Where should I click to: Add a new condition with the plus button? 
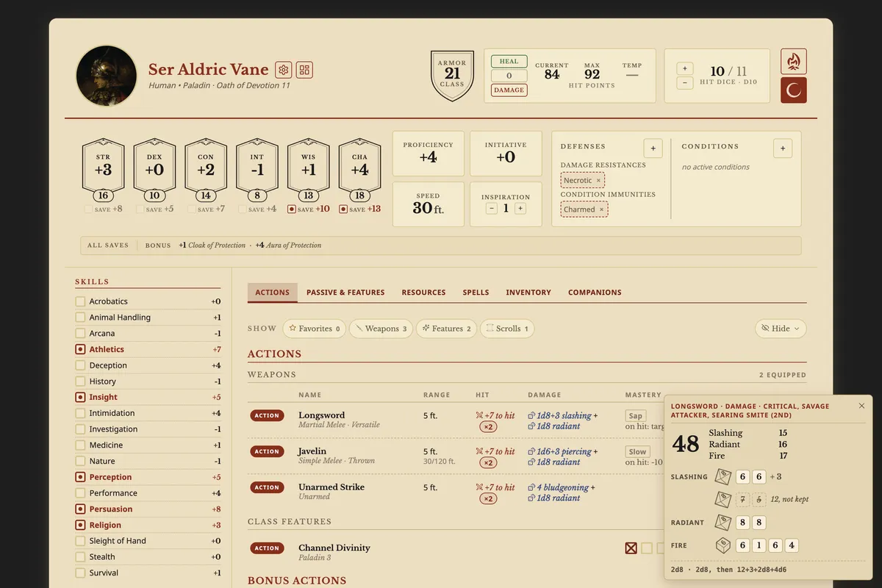[x=783, y=148]
